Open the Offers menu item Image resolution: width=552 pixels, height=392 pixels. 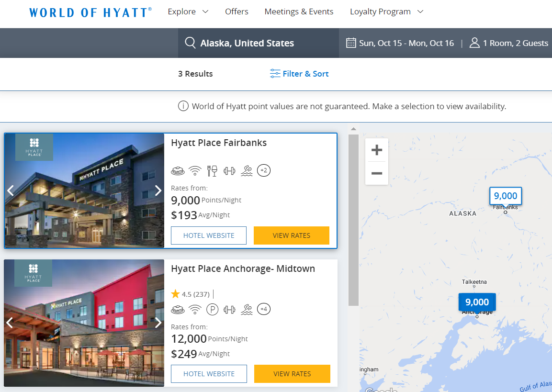click(x=237, y=11)
